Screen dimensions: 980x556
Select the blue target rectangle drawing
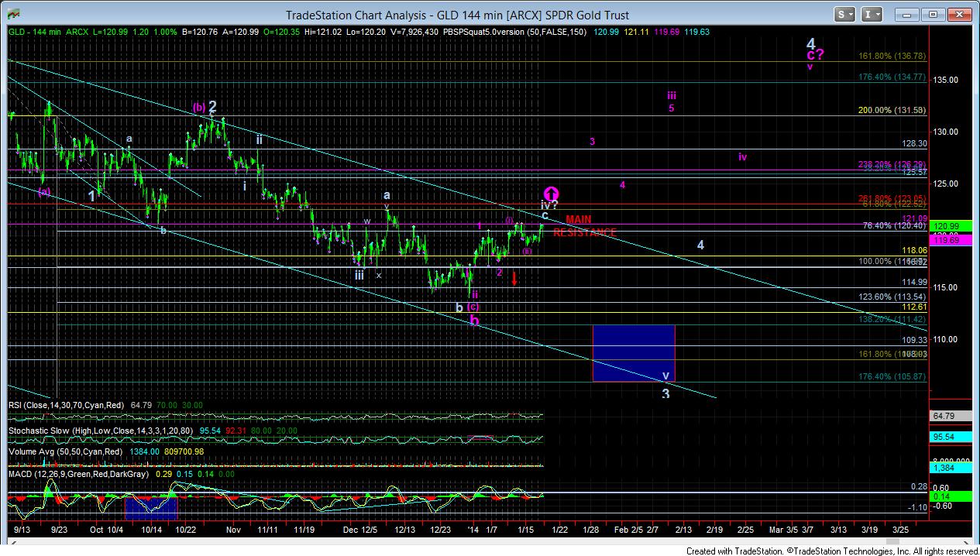(634, 353)
